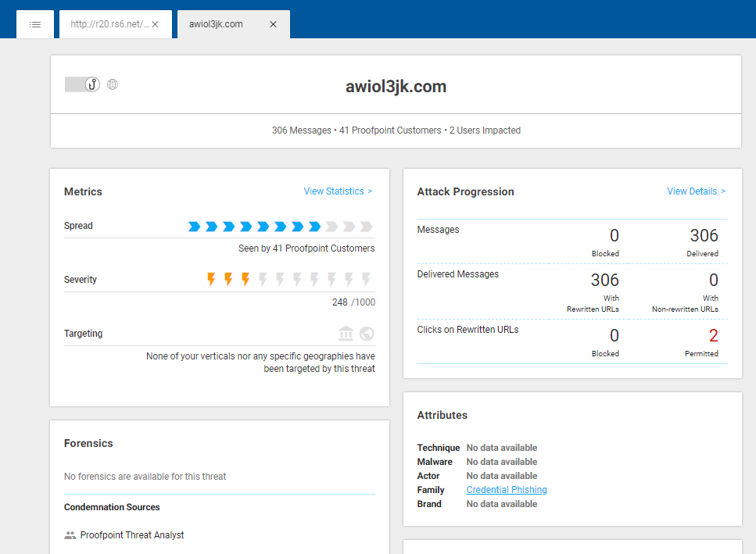Open the Credential Phishing family link

pos(507,490)
